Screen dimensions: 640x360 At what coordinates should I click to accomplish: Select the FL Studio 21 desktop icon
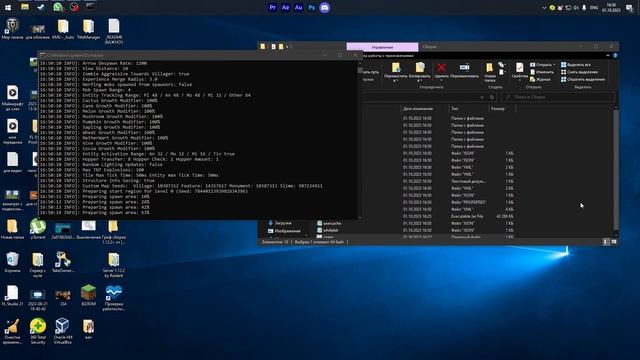click(x=12, y=296)
